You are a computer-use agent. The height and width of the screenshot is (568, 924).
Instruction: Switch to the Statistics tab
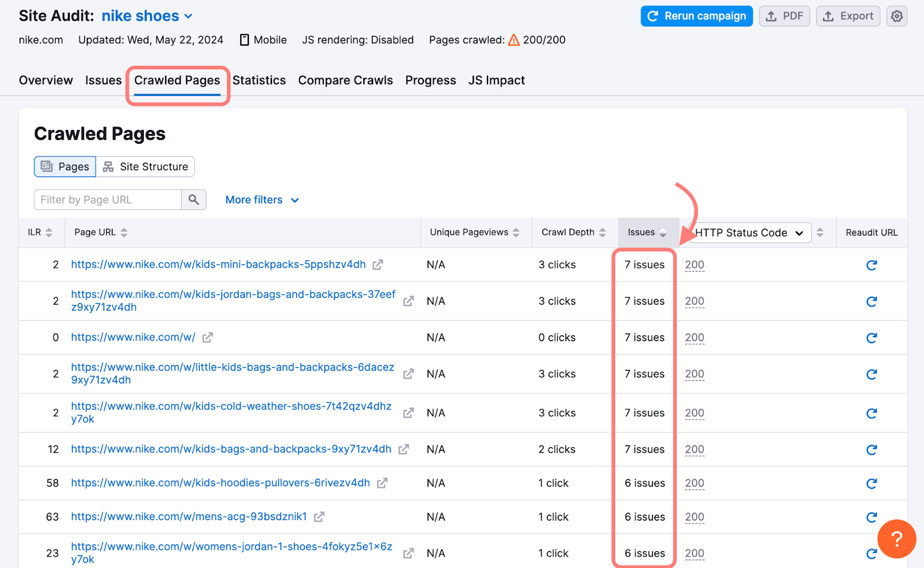tap(259, 80)
